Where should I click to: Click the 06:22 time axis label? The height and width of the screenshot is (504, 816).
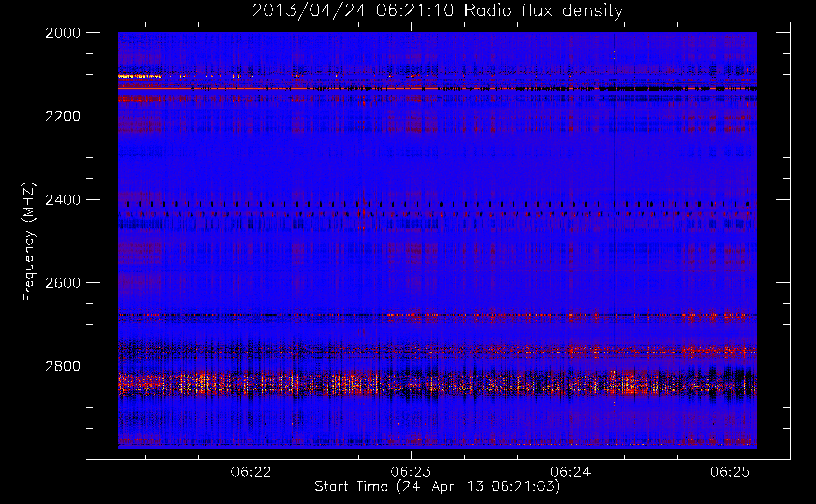(251, 472)
